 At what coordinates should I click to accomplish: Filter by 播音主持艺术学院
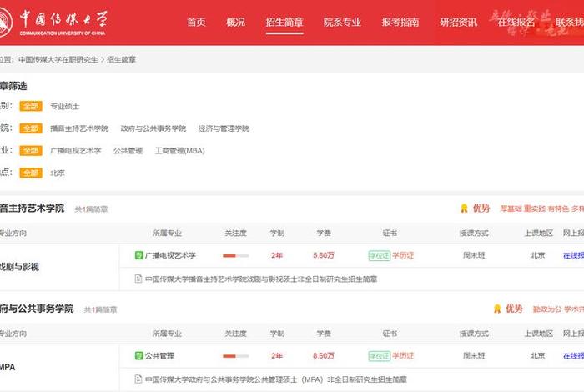tap(79, 128)
